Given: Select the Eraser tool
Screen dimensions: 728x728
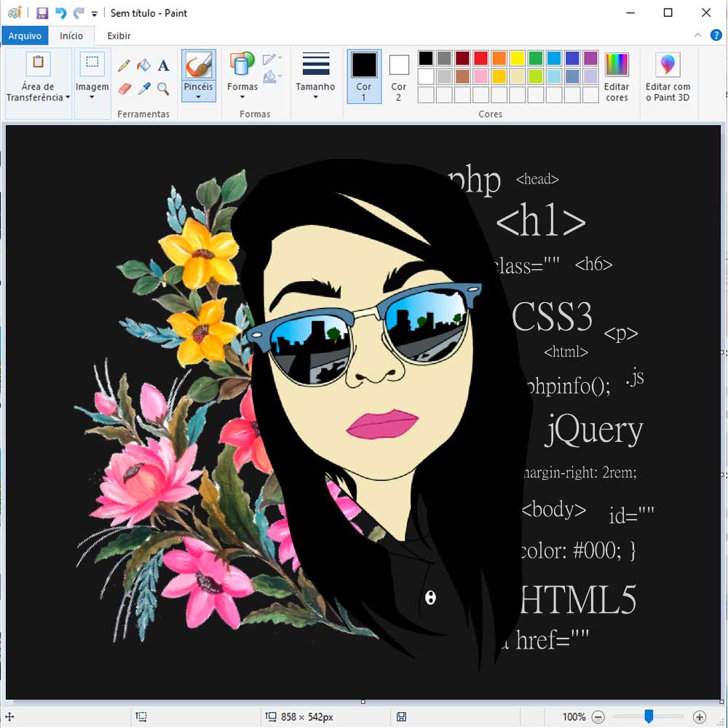Looking at the screenshot, I should coord(124,88).
